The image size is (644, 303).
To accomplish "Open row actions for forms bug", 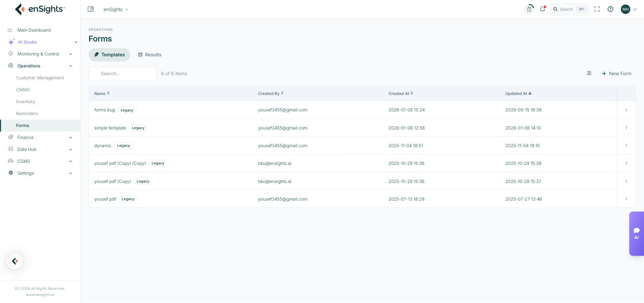I will click(x=626, y=110).
